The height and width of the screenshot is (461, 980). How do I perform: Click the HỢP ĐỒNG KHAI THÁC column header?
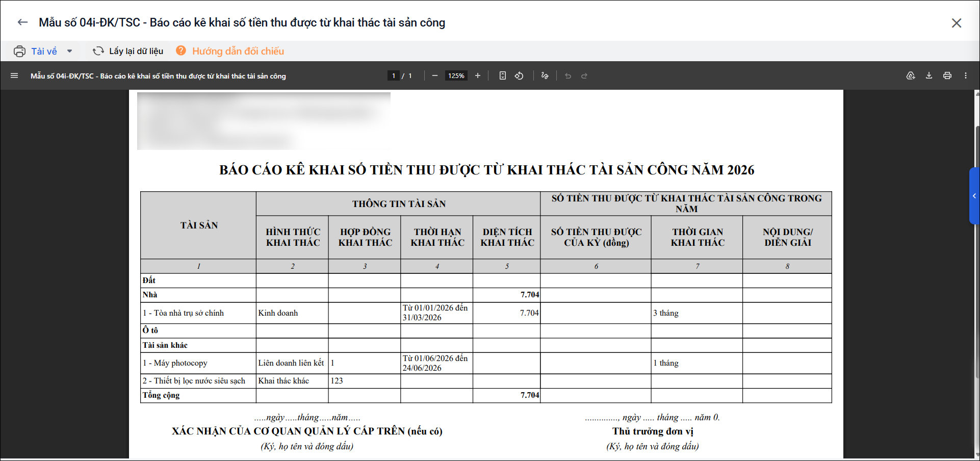365,237
